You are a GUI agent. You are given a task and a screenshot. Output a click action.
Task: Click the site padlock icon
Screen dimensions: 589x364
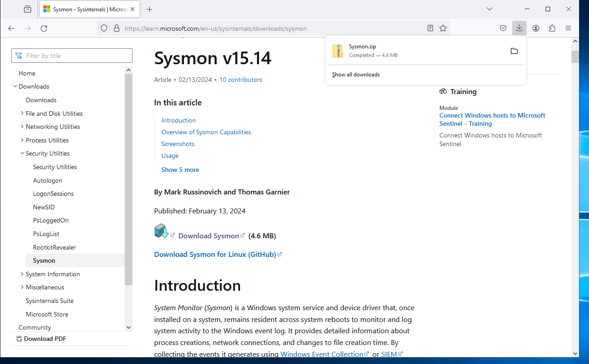[116, 28]
